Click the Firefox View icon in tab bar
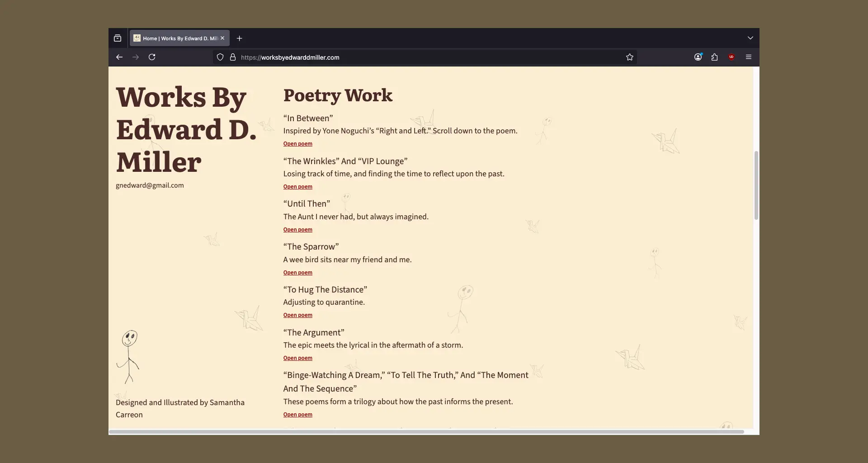 point(118,38)
